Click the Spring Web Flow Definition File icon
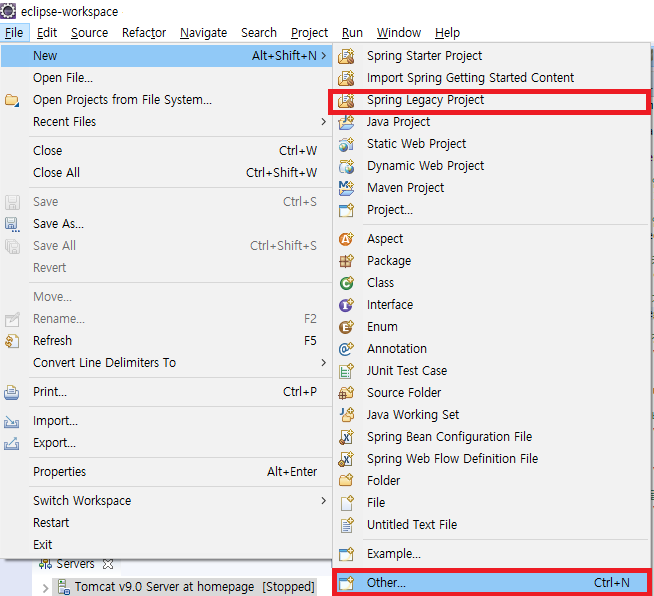 [x=346, y=459]
